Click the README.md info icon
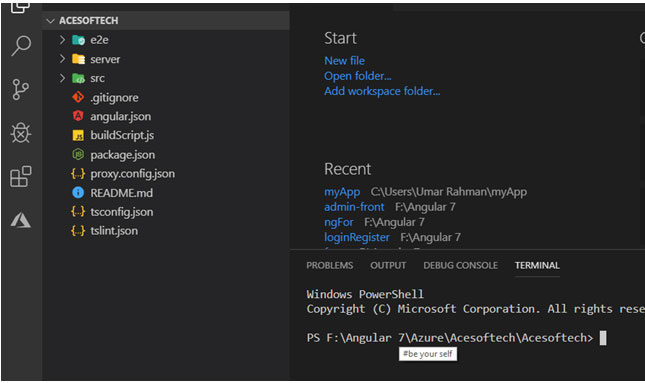Image resolution: width=645 pixels, height=383 pixels. tap(78, 193)
